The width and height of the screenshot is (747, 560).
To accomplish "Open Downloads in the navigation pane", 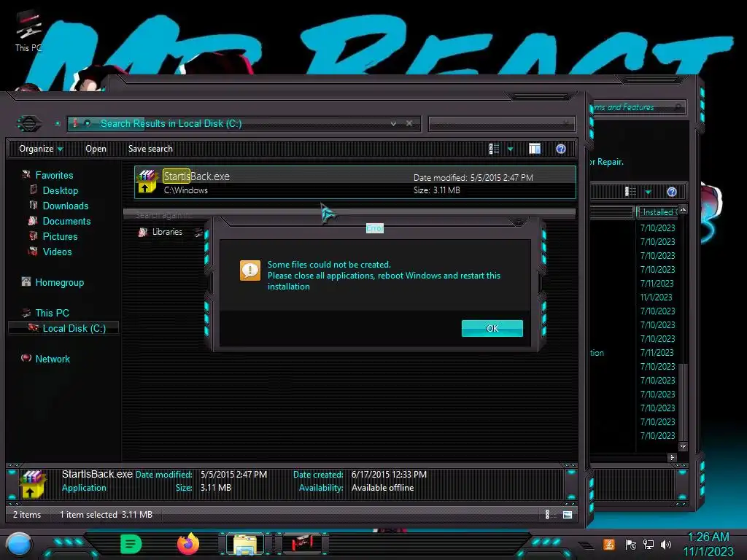I will [x=65, y=206].
